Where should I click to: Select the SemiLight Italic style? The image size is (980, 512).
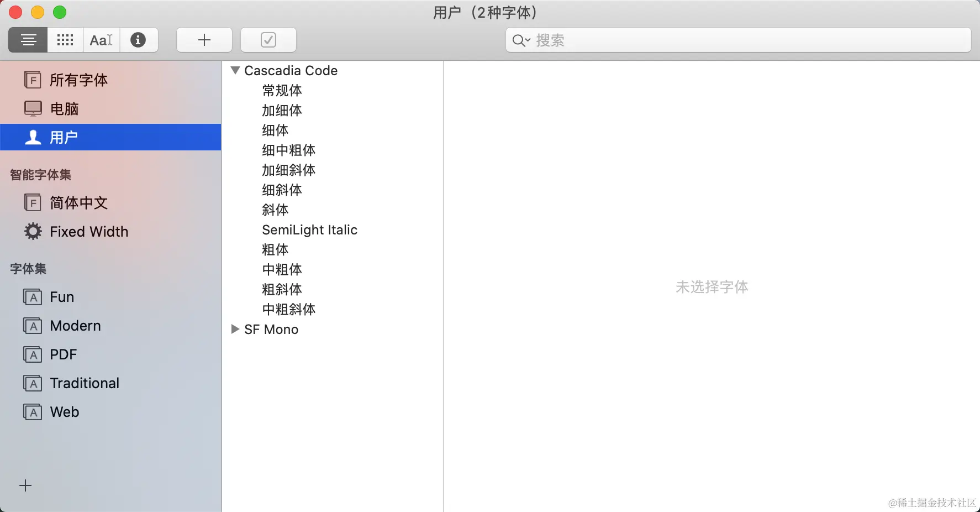click(309, 229)
